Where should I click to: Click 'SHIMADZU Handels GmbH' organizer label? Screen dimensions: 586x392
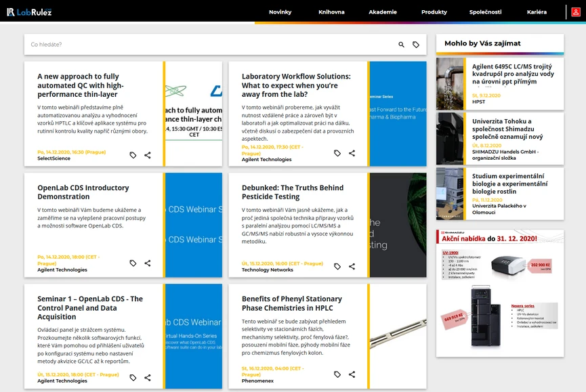point(505,155)
